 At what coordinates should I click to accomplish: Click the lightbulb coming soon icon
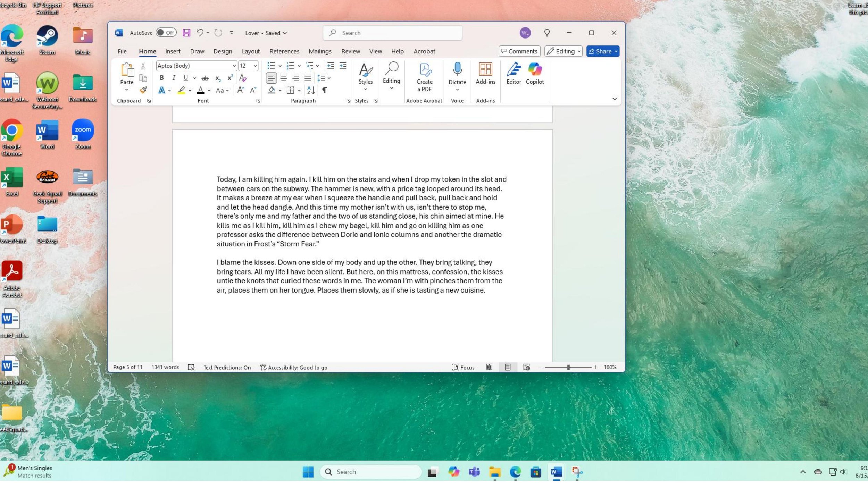pyautogui.click(x=547, y=33)
